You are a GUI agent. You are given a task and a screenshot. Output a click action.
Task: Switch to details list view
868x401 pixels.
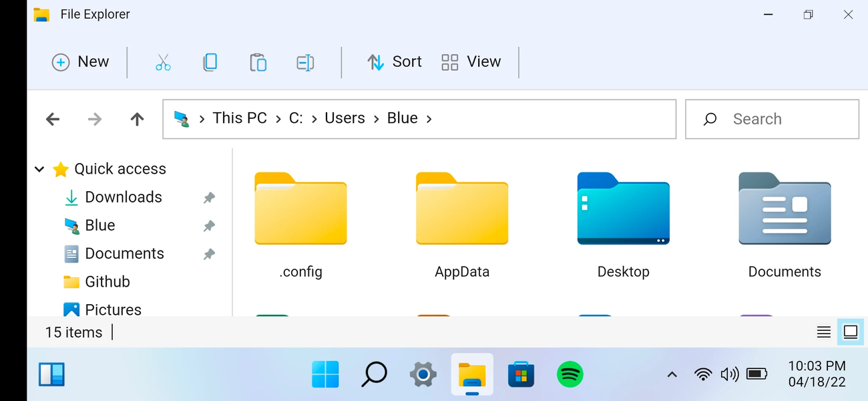[824, 332]
